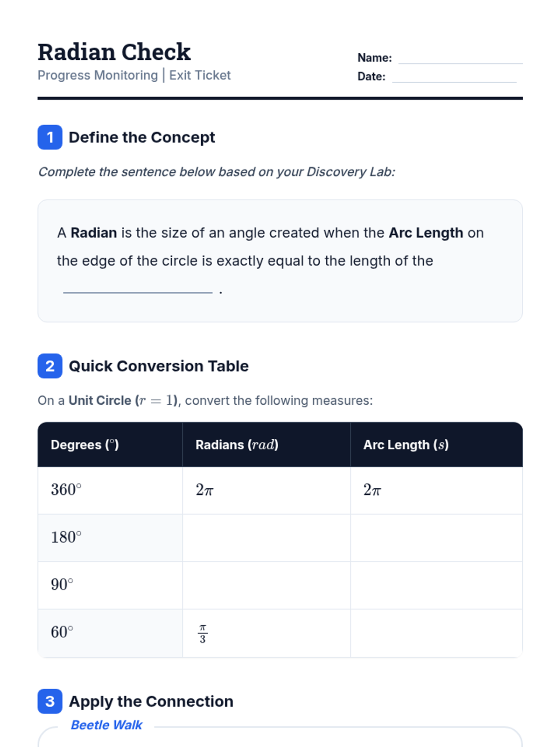The height and width of the screenshot is (747, 560).
Task: Click the blue number 3 section badge
Action: pyautogui.click(x=50, y=701)
